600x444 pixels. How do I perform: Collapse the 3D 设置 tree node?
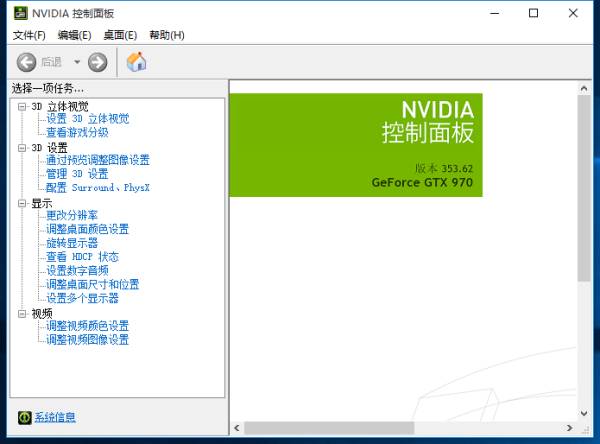tap(22, 148)
